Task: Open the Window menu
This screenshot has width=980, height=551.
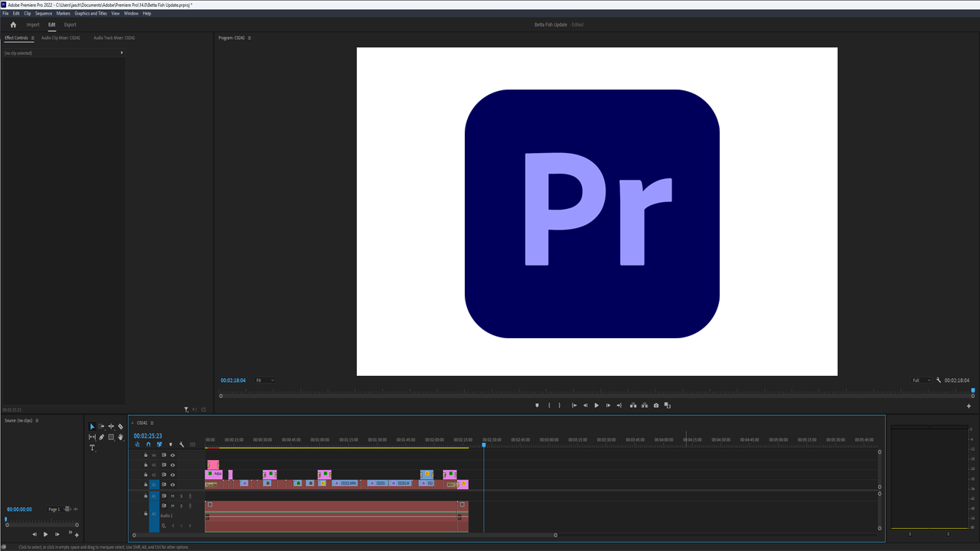Action: [x=131, y=13]
